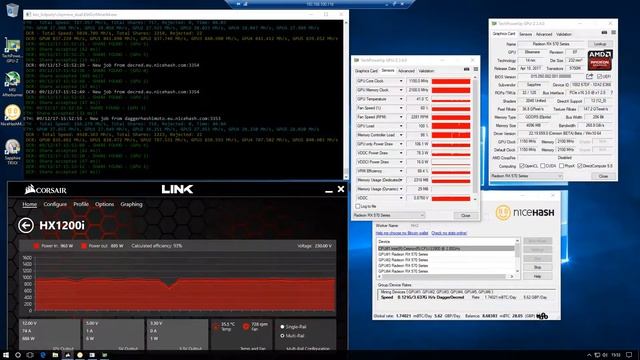Open Options tab in Corsair Link

point(104,204)
